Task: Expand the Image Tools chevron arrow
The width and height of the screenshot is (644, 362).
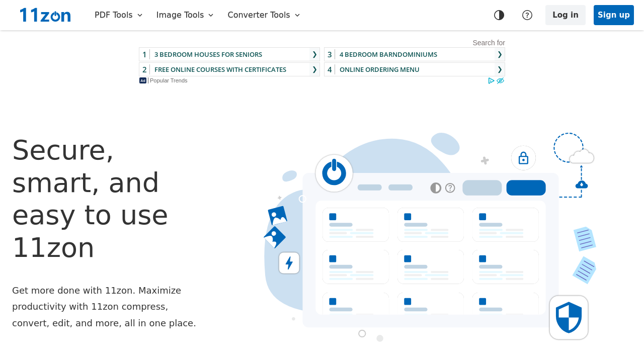Action: coord(211,15)
